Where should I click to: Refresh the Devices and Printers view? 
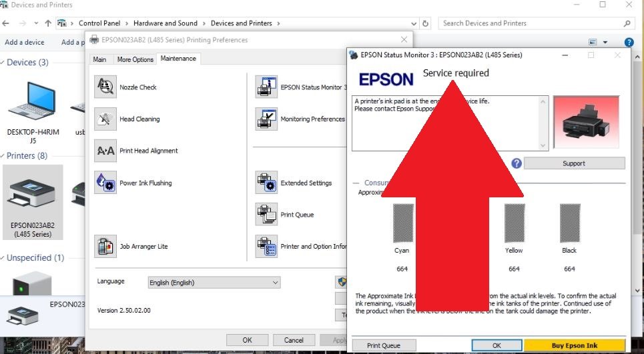coord(426,23)
